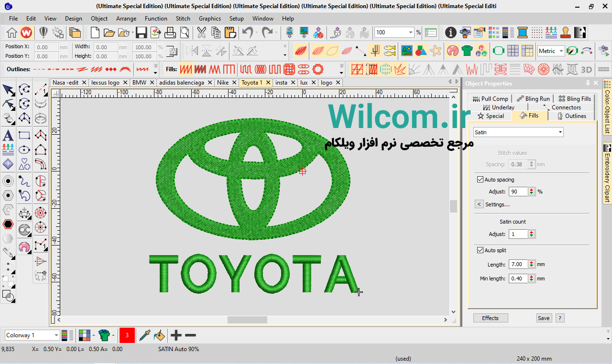The image size is (612, 364).
Task: Click the horizontal scrollbar thumb under the canvas
Action: (247, 320)
